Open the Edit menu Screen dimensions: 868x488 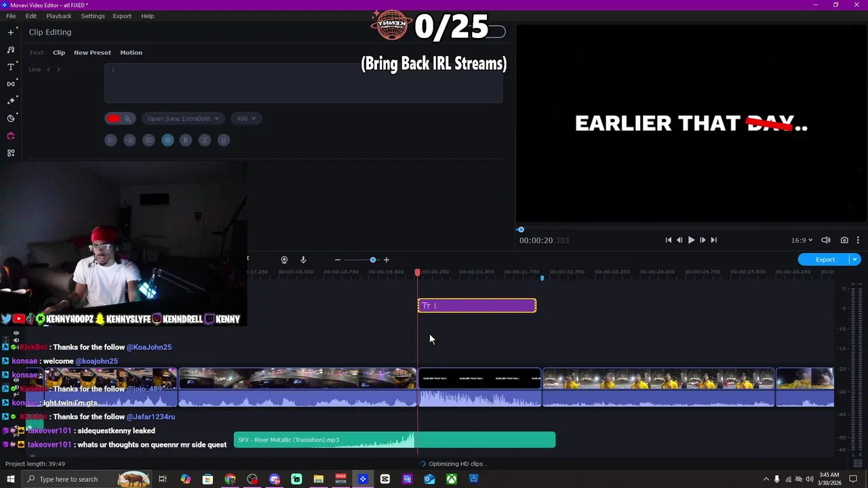(31, 16)
